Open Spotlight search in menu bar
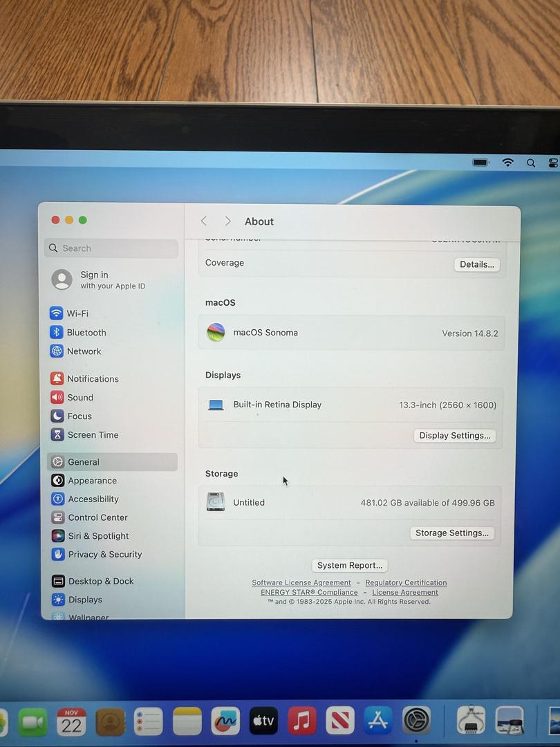 pyautogui.click(x=531, y=163)
